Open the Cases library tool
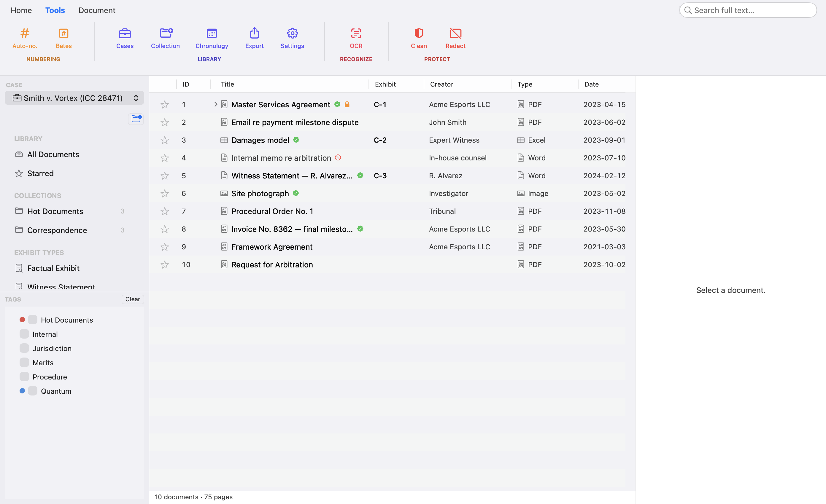 [125, 39]
